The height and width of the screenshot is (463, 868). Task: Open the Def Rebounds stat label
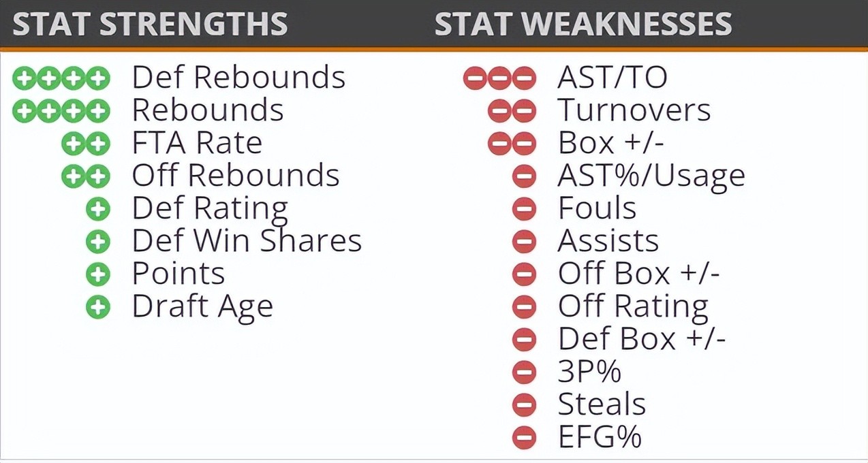[238, 78]
